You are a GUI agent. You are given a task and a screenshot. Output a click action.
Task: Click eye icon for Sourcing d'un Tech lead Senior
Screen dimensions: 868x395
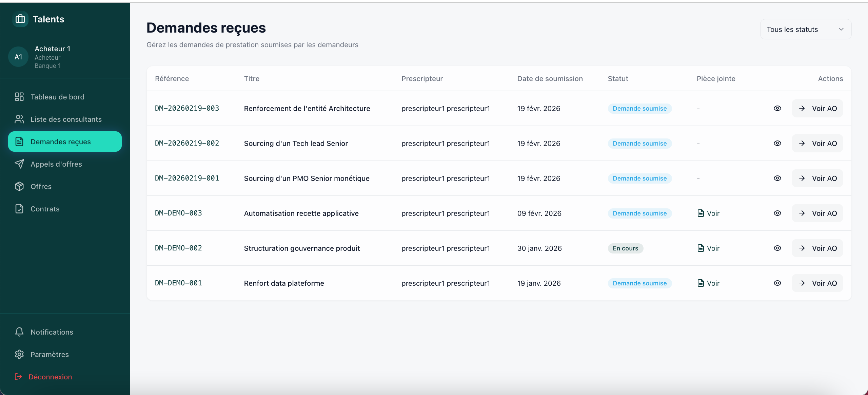click(x=777, y=143)
